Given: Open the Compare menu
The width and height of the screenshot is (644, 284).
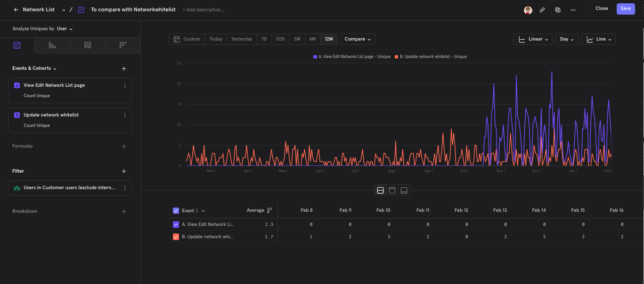Looking at the screenshot, I should 357,39.
